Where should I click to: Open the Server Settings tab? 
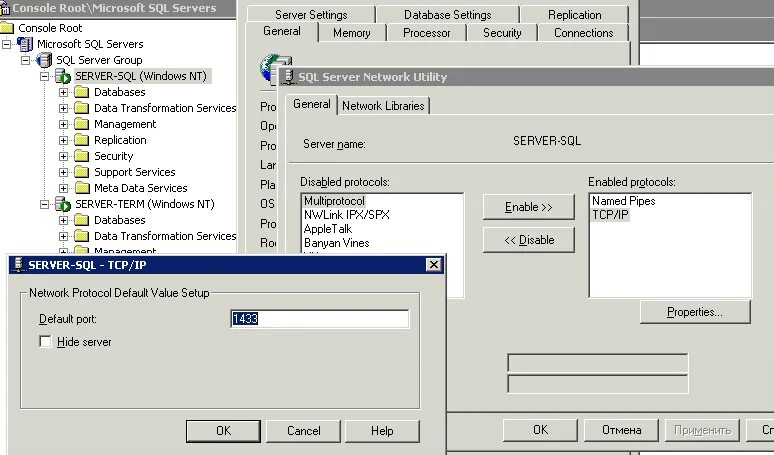tap(311, 15)
